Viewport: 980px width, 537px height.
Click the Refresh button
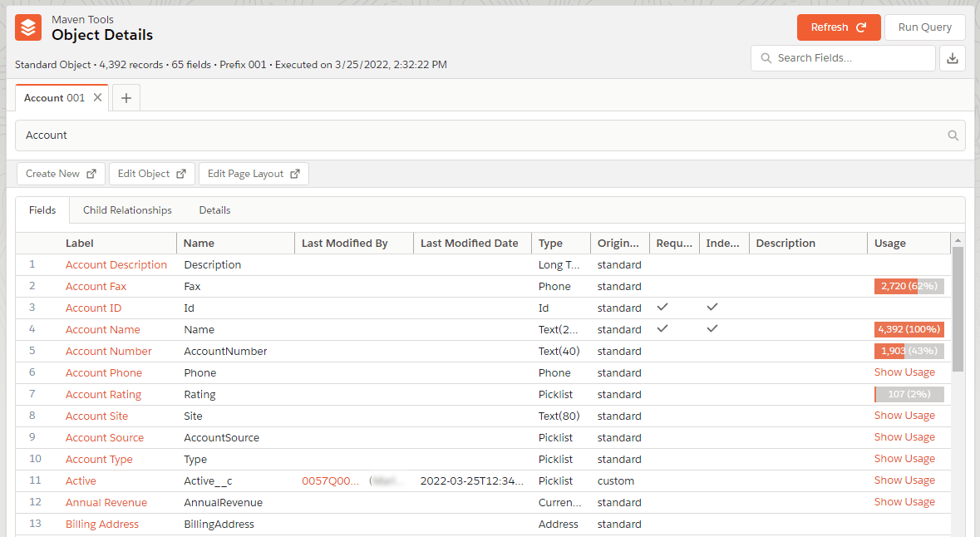click(x=839, y=27)
